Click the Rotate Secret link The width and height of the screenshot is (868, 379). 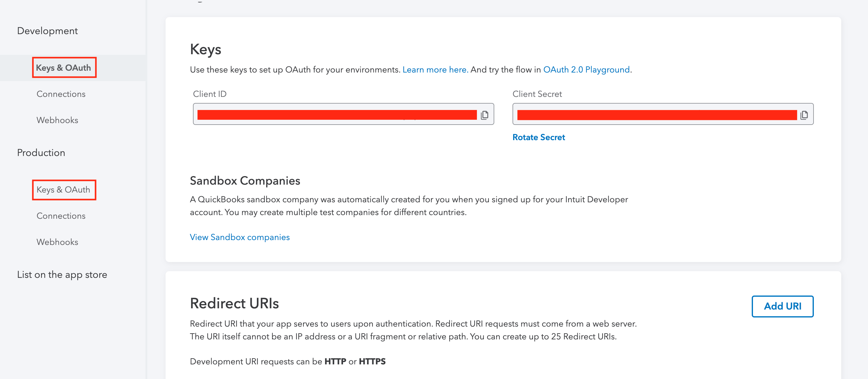coord(538,137)
